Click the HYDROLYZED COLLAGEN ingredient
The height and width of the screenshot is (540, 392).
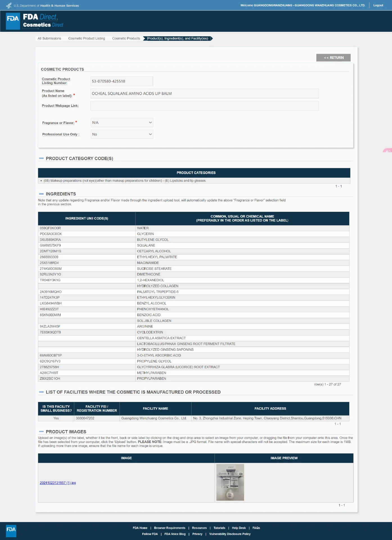[x=157, y=286]
